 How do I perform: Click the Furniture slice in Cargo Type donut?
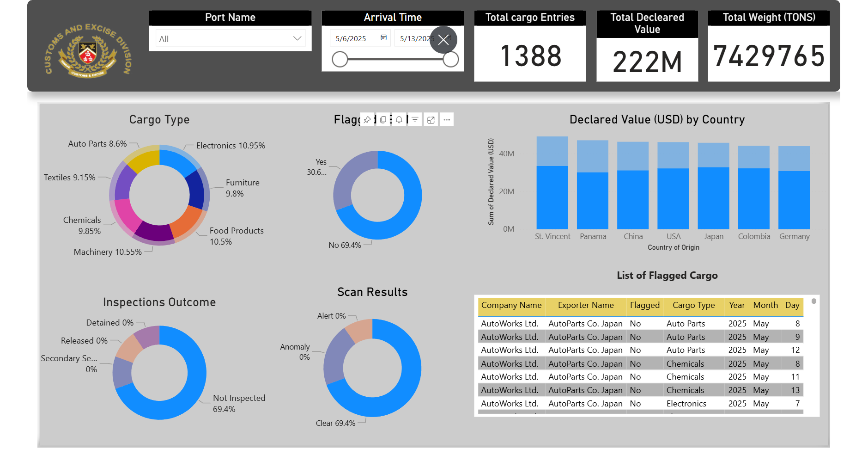(197, 191)
